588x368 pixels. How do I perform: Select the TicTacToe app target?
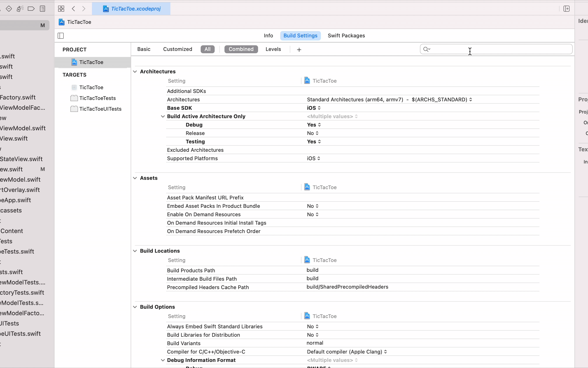pyautogui.click(x=91, y=87)
